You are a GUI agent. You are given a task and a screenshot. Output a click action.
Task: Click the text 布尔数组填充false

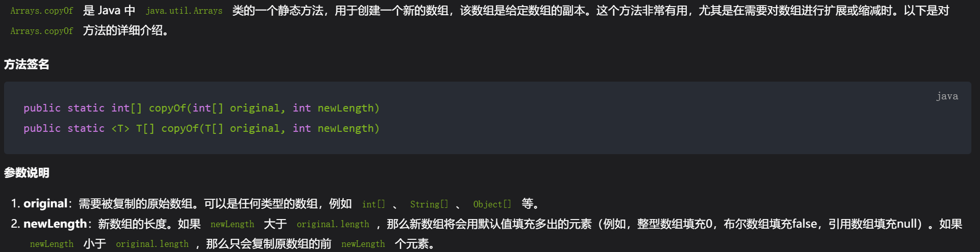tap(770, 224)
